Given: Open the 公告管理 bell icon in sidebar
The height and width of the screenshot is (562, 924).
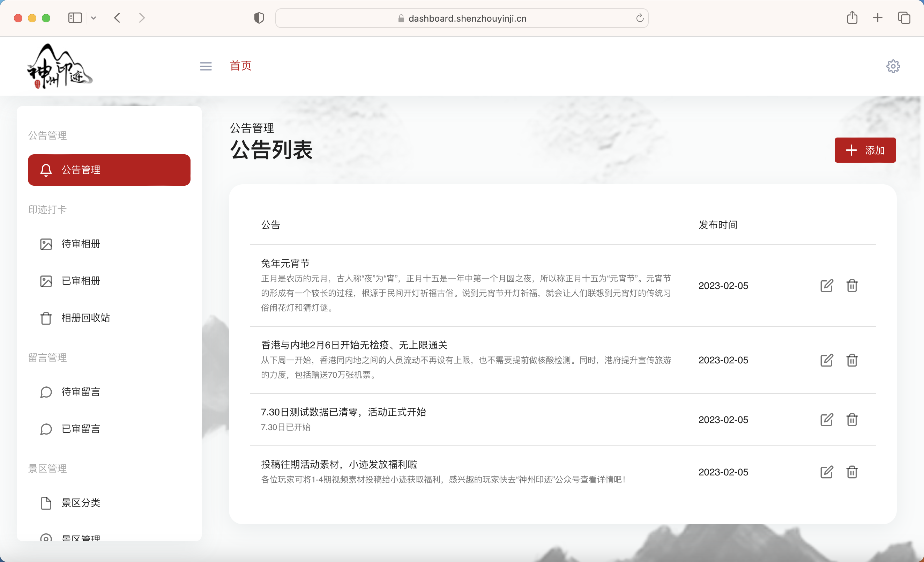Looking at the screenshot, I should (46, 170).
